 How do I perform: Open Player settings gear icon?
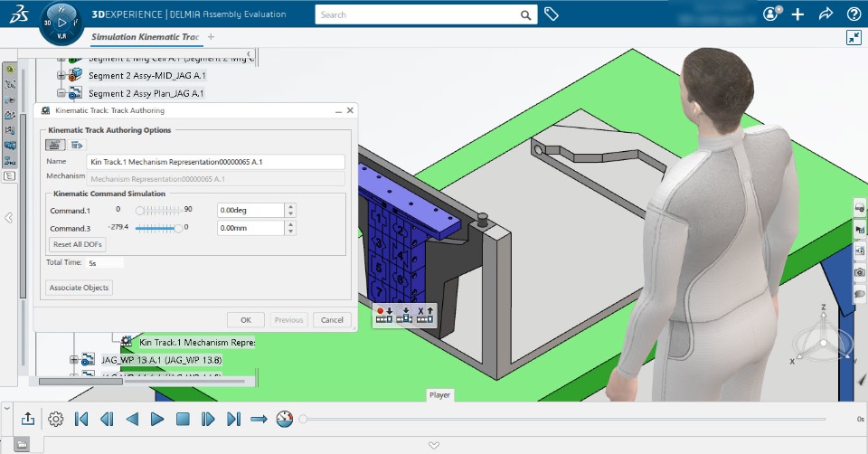[55, 419]
